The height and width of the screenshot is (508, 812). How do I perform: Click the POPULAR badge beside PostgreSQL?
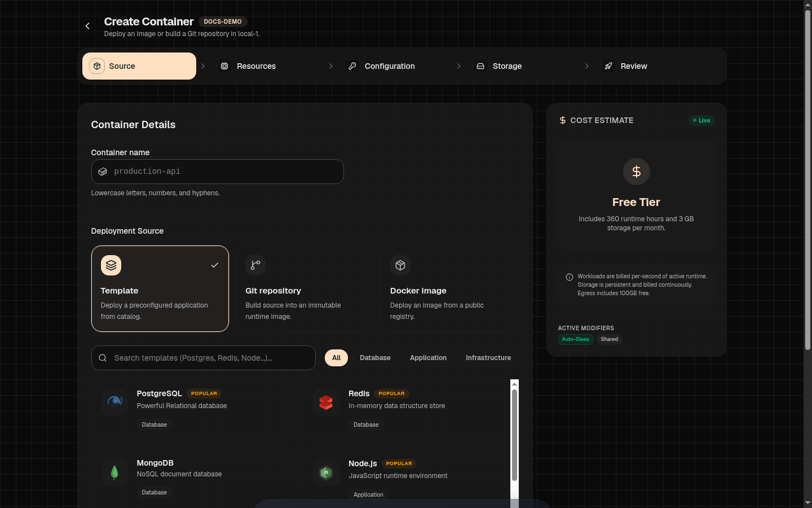pos(204,393)
